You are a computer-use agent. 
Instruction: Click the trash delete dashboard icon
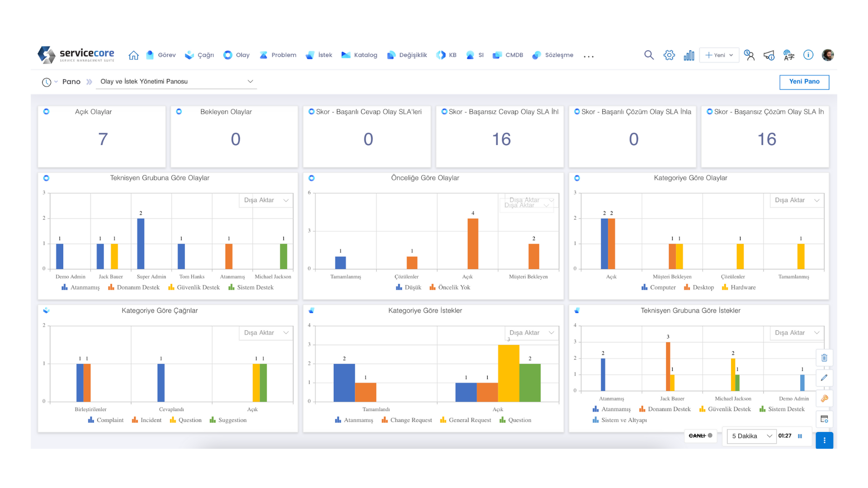point(824,358)
